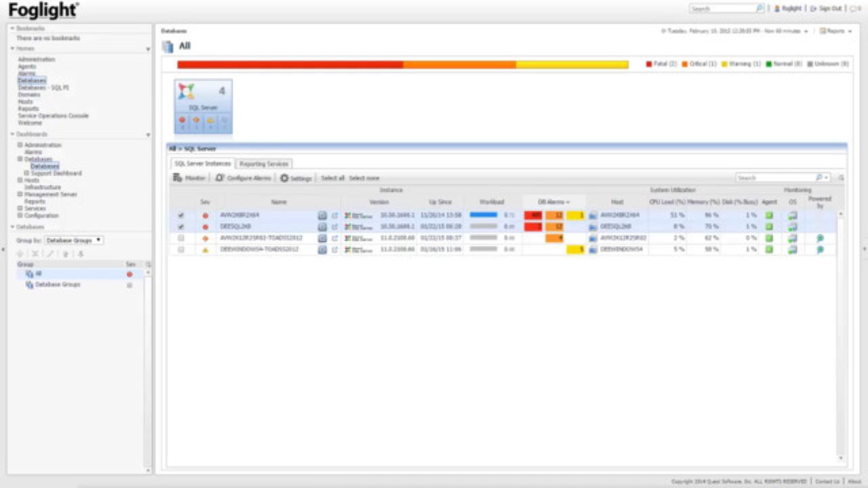Click Select none link
Viewport: 868px width, 488px height.
coord(364,178)
